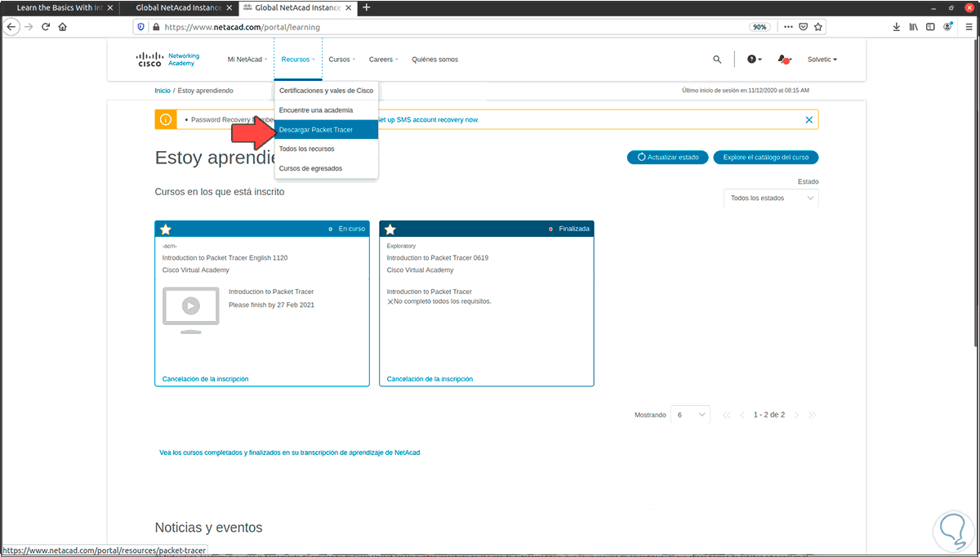Go to first page double arrow
The width and height of the screenshot is (980, 557).
tap(727, 415)
